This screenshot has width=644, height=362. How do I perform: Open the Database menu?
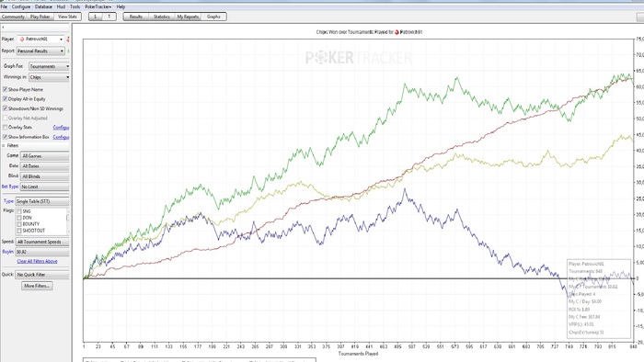point(43,7)
